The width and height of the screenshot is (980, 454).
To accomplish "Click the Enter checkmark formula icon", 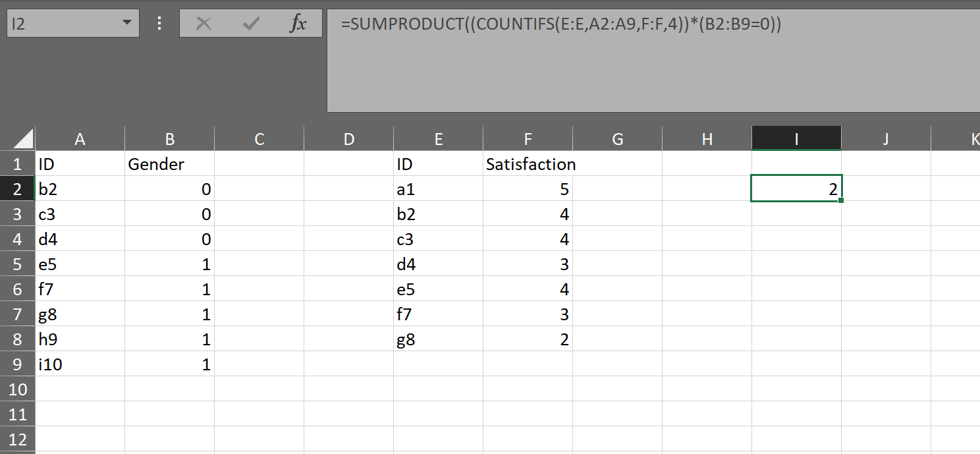I will click(251, 24).
